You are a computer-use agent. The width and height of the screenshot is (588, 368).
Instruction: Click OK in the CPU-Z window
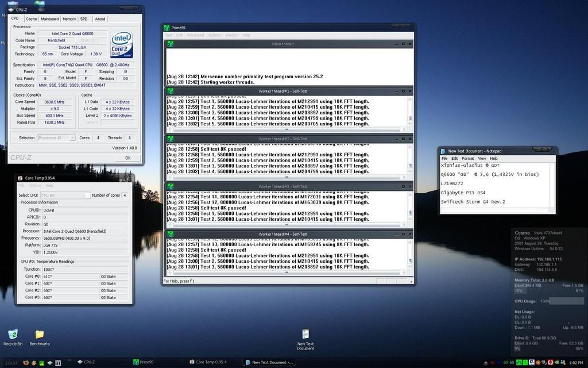click(x=127, y=158)
